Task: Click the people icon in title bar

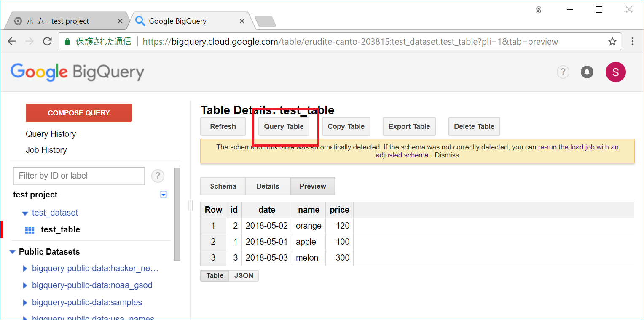Action: [x=538, y=10]
